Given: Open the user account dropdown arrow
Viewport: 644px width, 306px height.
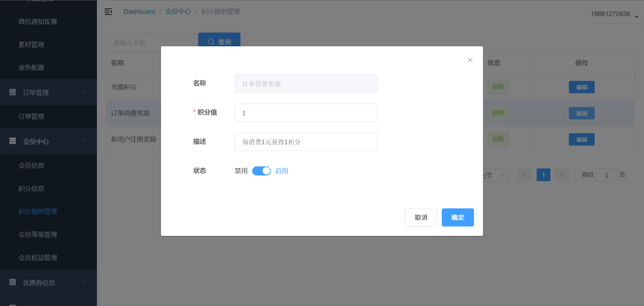Looking at the screenshot, I should (x=636, y=17).
